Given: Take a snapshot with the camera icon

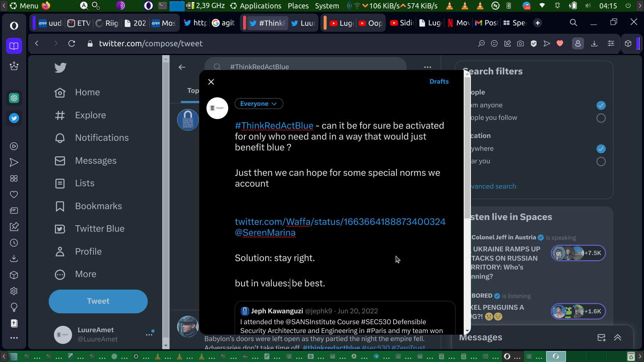Looking at the screenshot, I should (520, 43).
